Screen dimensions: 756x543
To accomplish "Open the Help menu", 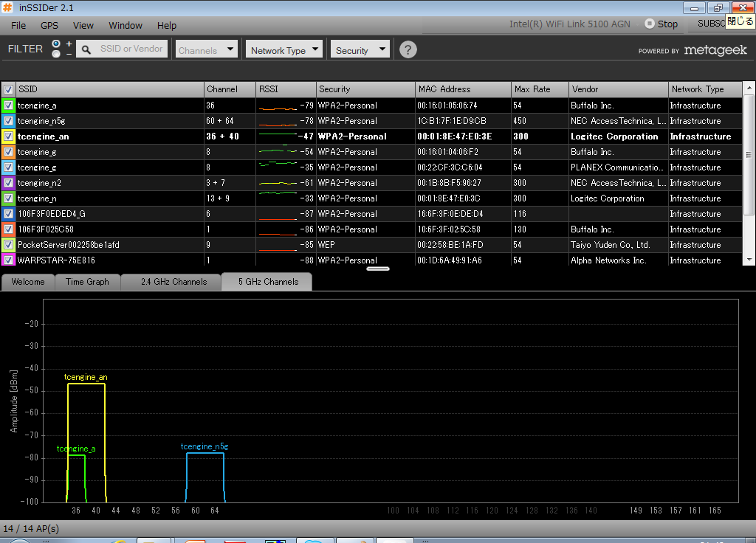I will click(167, 26).
